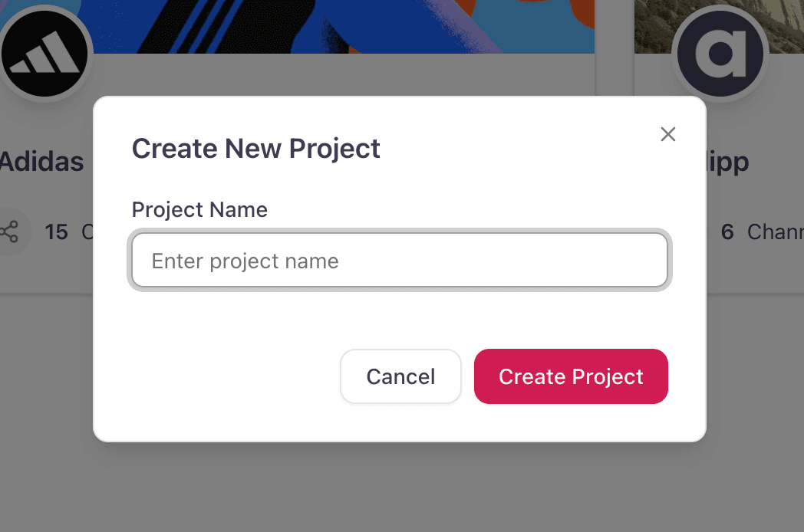Dismiss the dialog with the X
804x532 pixels.
click(x=667, y=134)
